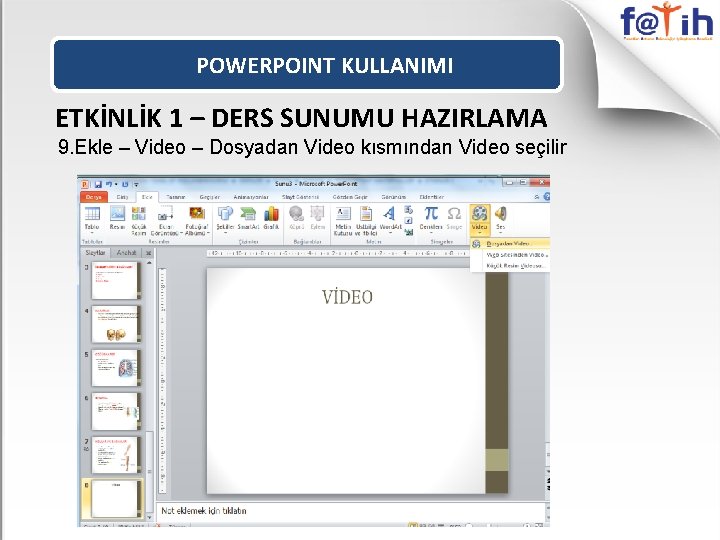Open the Geçişler ribbon tab
The height and width of the screenshot is (540, 720).
(209, 197)
